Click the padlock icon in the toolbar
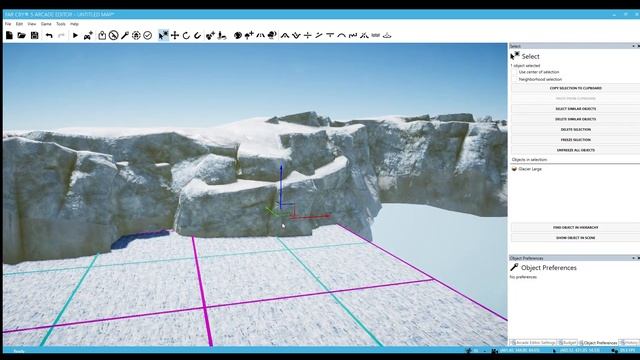The height and width of the screenshot is (360, 640). pyautogui.click(x=102, y=36)
